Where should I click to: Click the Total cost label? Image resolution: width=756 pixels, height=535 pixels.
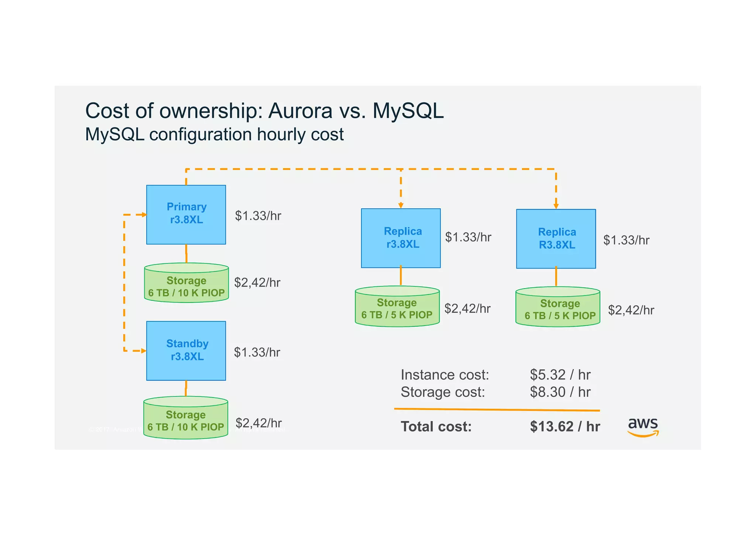436,426
